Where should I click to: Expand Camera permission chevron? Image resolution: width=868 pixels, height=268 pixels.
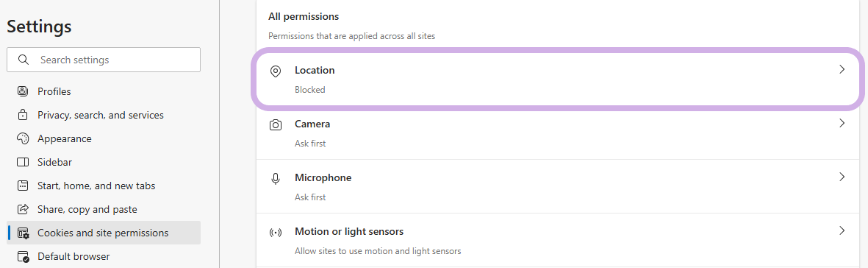point(842,123)
